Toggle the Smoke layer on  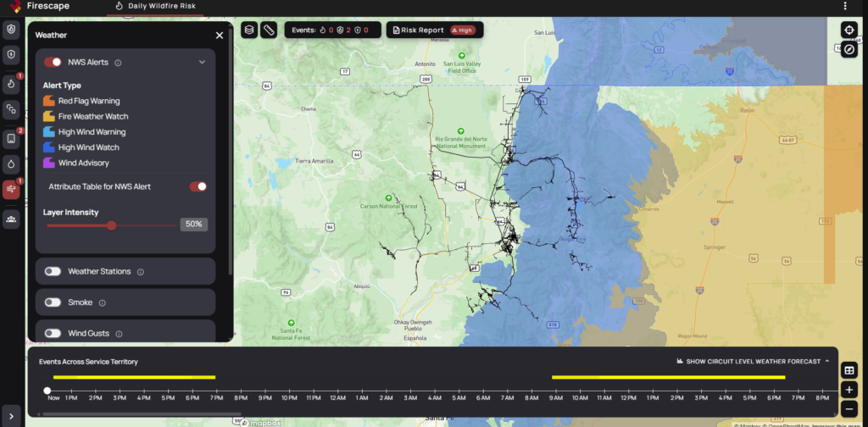(53, 302)
